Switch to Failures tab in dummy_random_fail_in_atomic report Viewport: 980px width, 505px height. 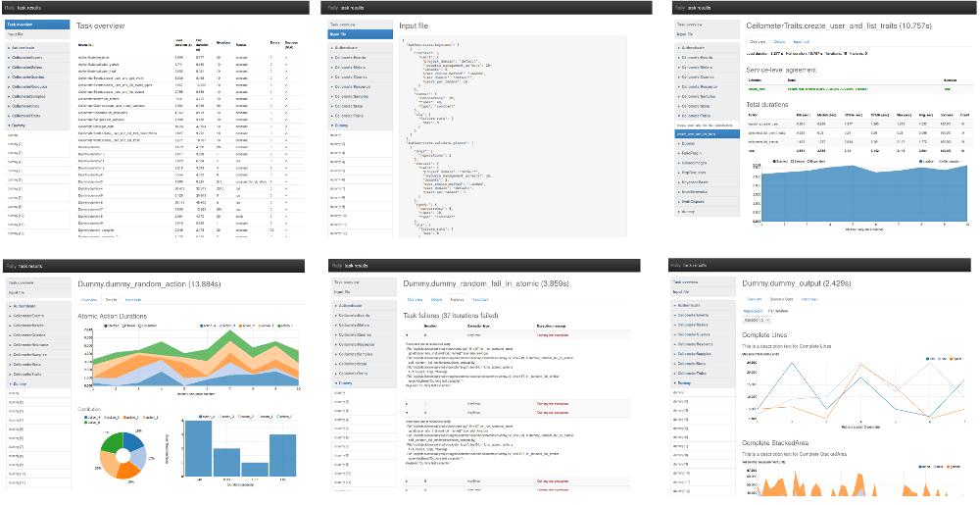(457, 298)
